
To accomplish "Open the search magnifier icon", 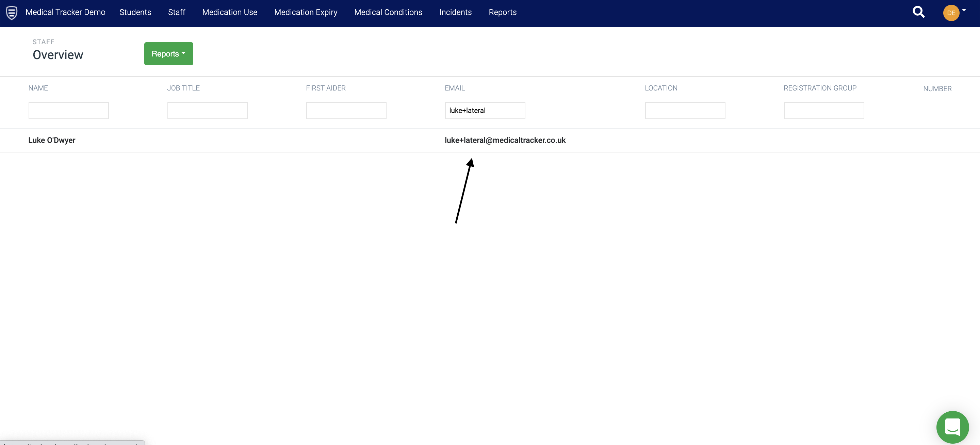I will click(x=918, y=12).
